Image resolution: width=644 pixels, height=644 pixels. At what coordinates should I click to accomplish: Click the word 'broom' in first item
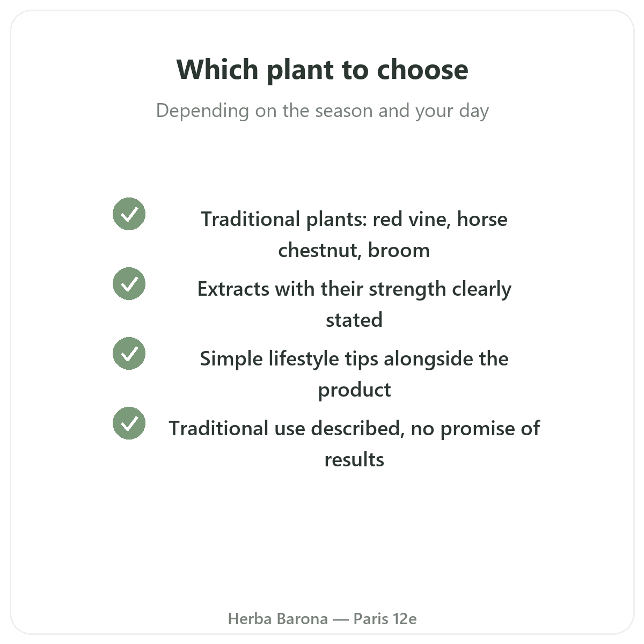point(399,250)
